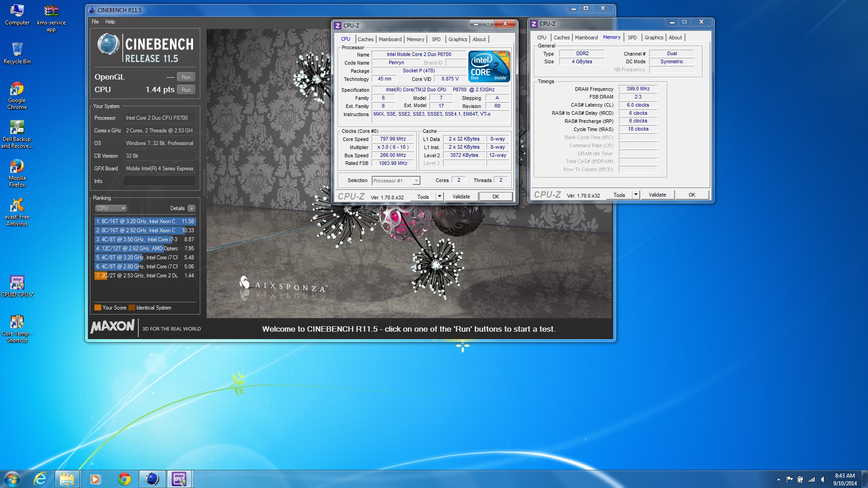Open Graphics tab in right CPU-Z window

point(654,38)
